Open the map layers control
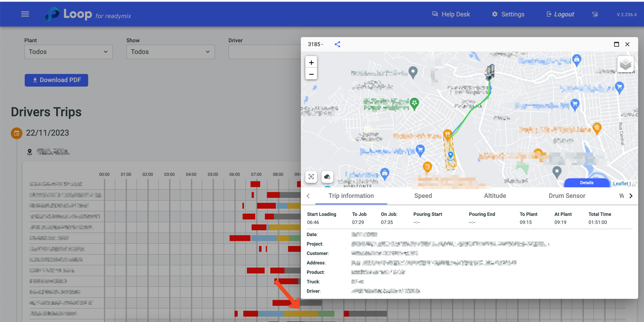The image size is (644, 322). [625, 64]
